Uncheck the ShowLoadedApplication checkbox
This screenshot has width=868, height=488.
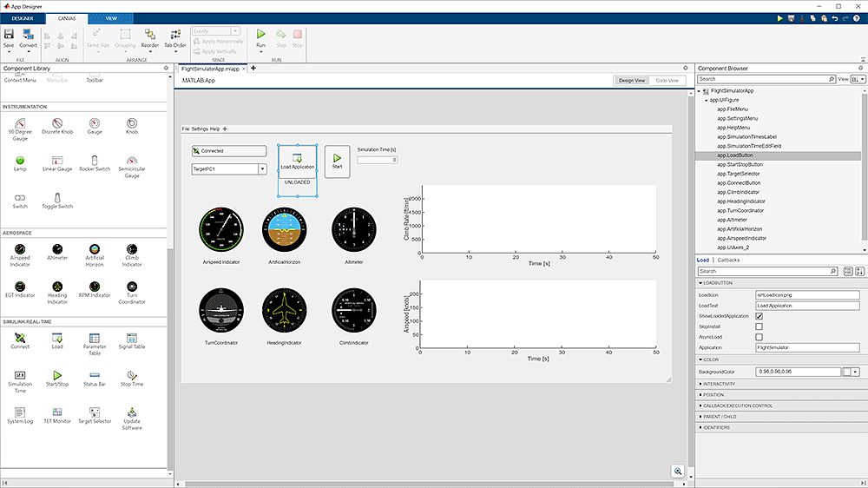point(759,316)
